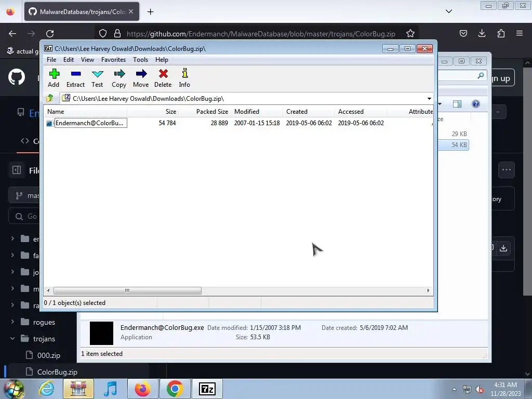Click the red Delete icon
The height and width of the screenshot is (399, 532).
163,78
